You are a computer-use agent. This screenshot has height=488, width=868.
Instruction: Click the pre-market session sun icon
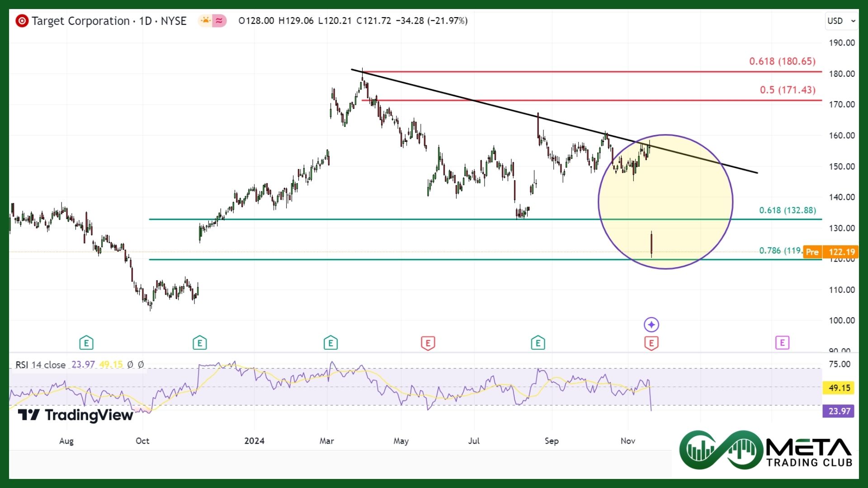(206, 21)
